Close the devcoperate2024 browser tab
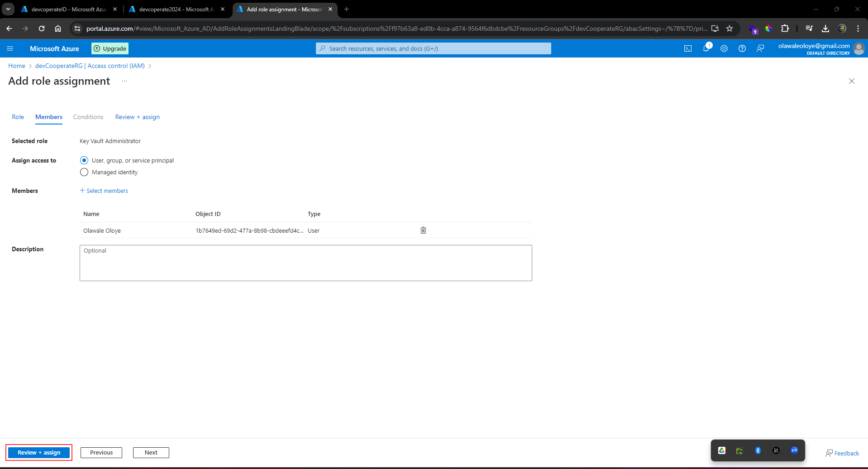 [223, 9]
